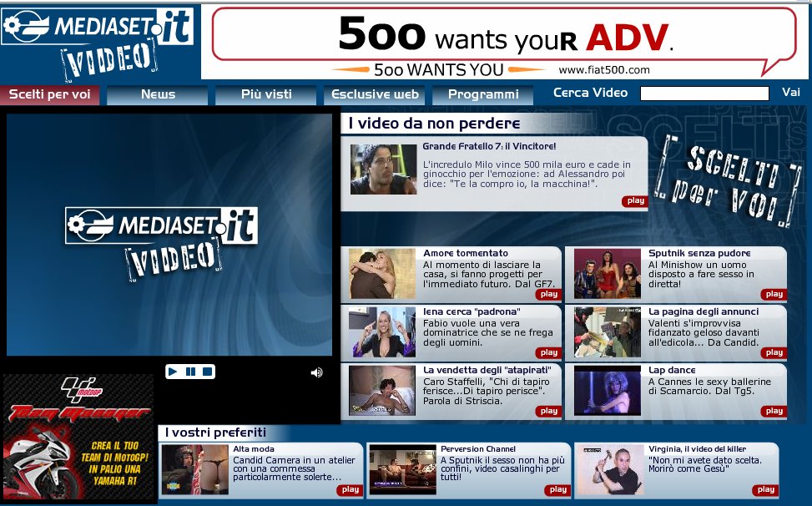
Task: Click the text "Candid Camera in un atelier"
Action: pos(294,468)
